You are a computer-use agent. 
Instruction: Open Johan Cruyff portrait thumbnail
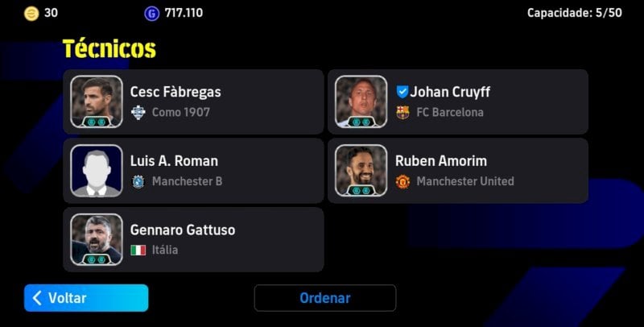click(361, 101)
